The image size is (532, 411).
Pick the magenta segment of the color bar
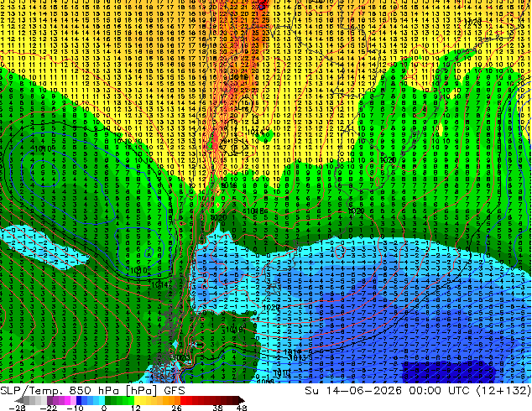pyautogui.click(x=67, y=400)
